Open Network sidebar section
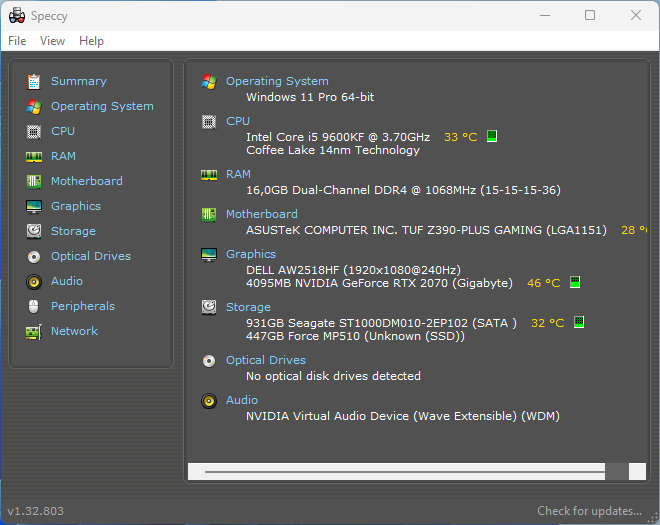The height and width of the screenshot is (525, 660). coord(75,331)
